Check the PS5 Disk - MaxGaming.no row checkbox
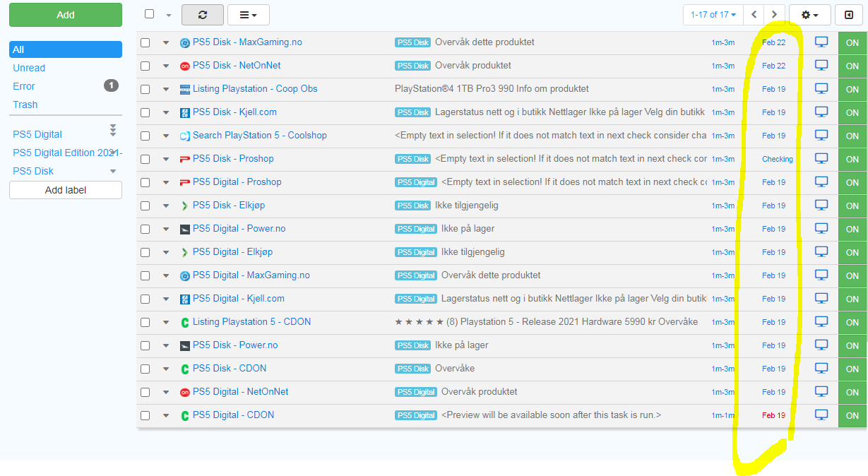 (145, 42)
